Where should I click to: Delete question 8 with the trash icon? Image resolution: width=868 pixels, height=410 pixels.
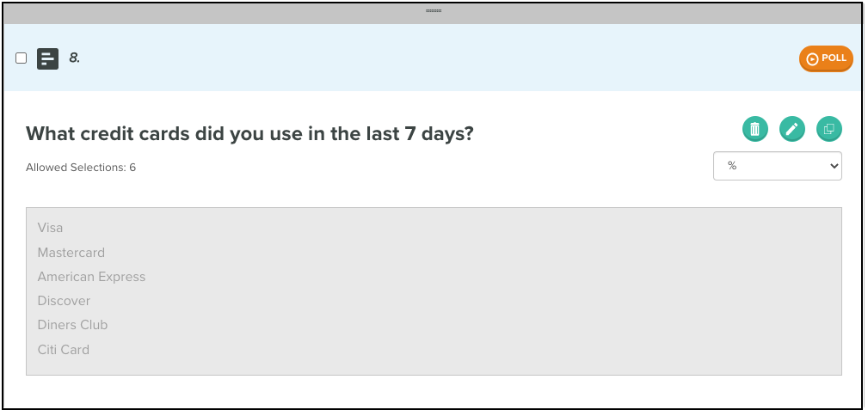pos(754,130)
